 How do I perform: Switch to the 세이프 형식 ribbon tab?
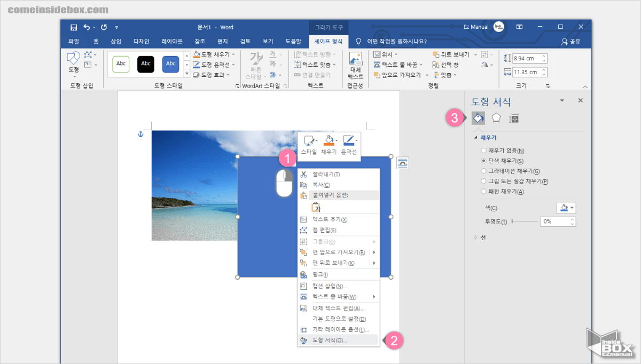point(328,41)
